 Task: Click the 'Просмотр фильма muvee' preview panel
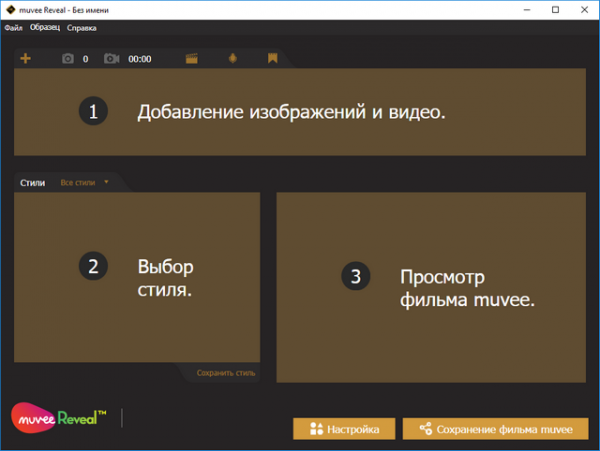[x=431, y=288]
